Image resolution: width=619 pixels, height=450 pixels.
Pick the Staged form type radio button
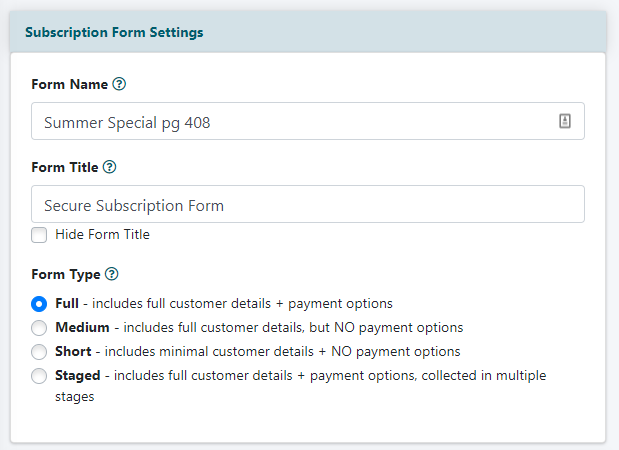coord(39,376)
